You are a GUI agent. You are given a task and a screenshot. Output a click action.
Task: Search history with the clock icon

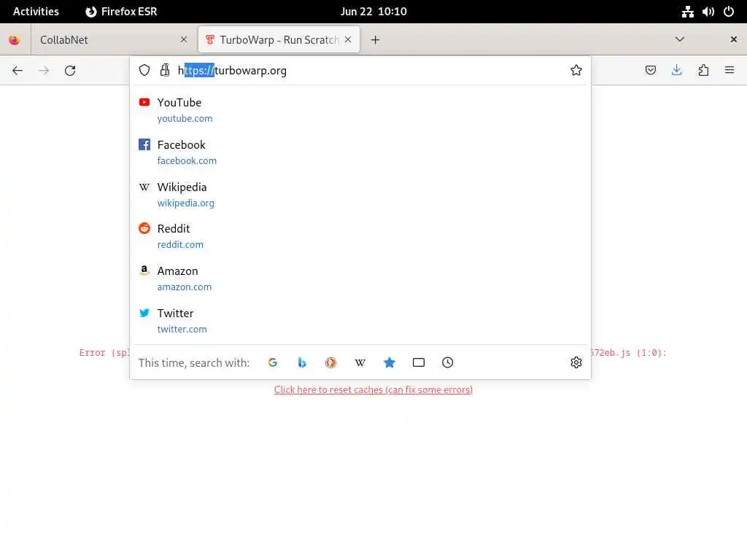[x=447, y=362]
